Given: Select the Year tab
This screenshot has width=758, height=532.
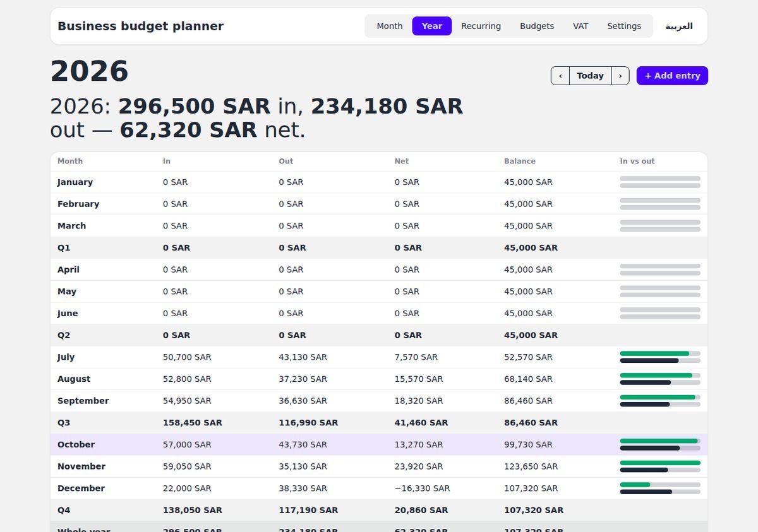Looking at the screenshot, I should 432,26.
